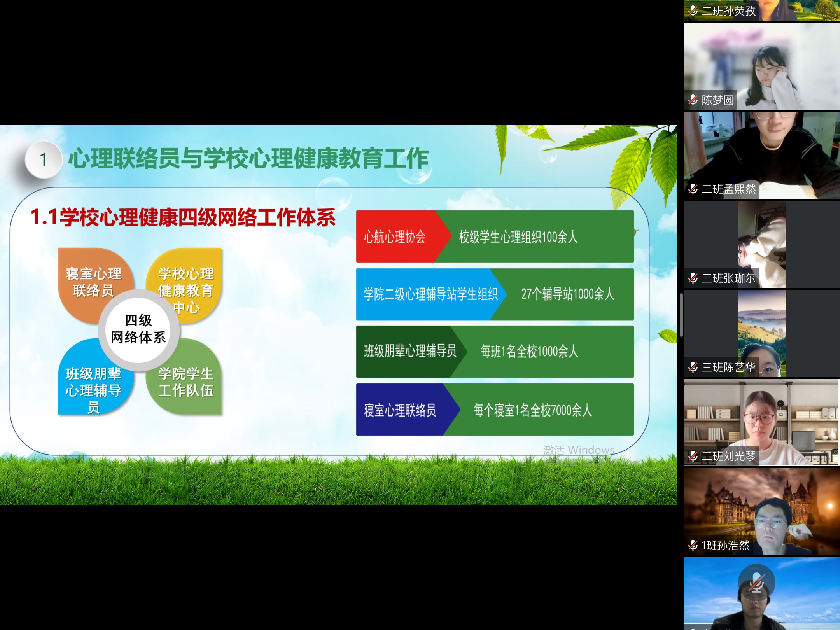
Task: Click muted mic icon beside 三班陈艺华
Action: (x=693, y=367)
